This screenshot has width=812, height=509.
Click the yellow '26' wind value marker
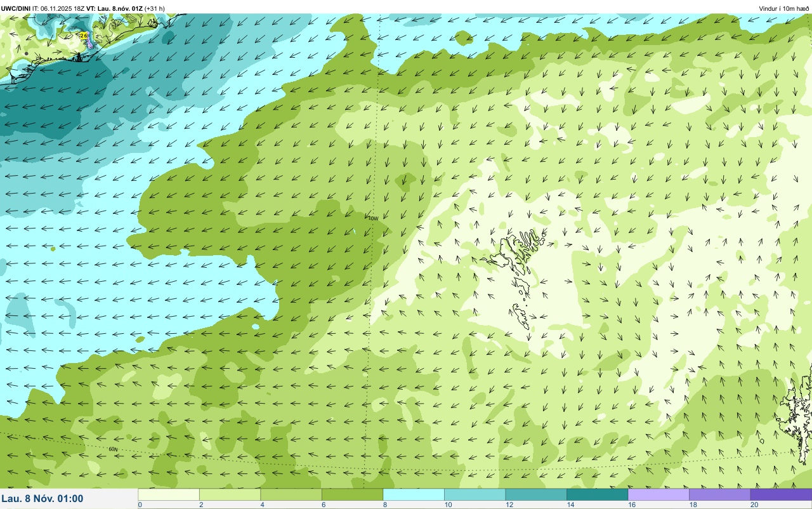[x=83, y=36]
